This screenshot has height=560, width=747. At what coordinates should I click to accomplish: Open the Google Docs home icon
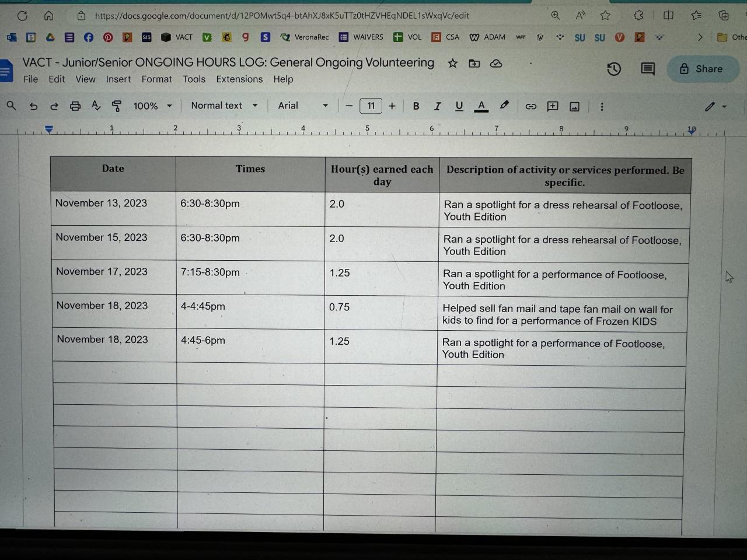[x=5, y=72]
